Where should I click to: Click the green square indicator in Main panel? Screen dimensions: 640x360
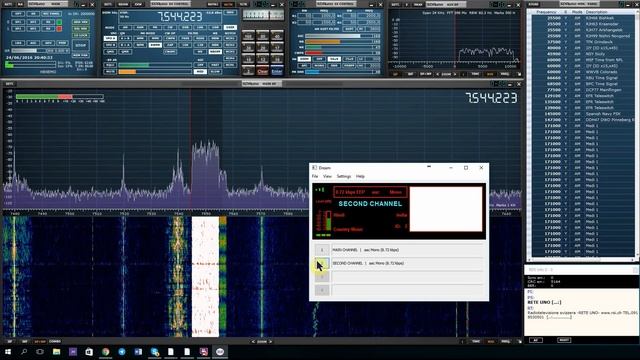coord(59,22)
